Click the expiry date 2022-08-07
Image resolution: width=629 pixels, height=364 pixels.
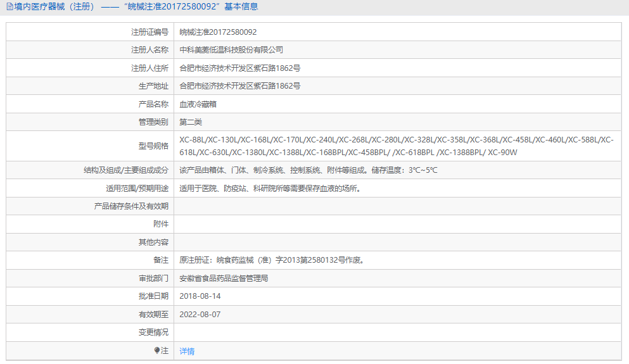pos(200,314)
